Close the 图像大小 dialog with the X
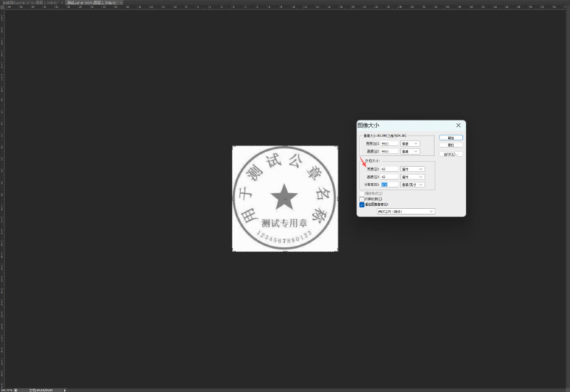The width and height of the screenshot is (570, 392). coord(458,125)
